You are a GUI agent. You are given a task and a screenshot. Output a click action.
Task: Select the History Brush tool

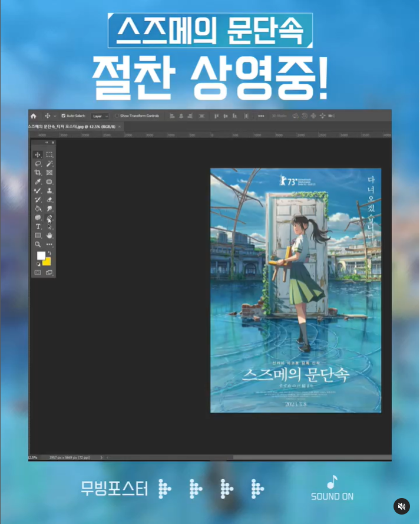[38, 199]
